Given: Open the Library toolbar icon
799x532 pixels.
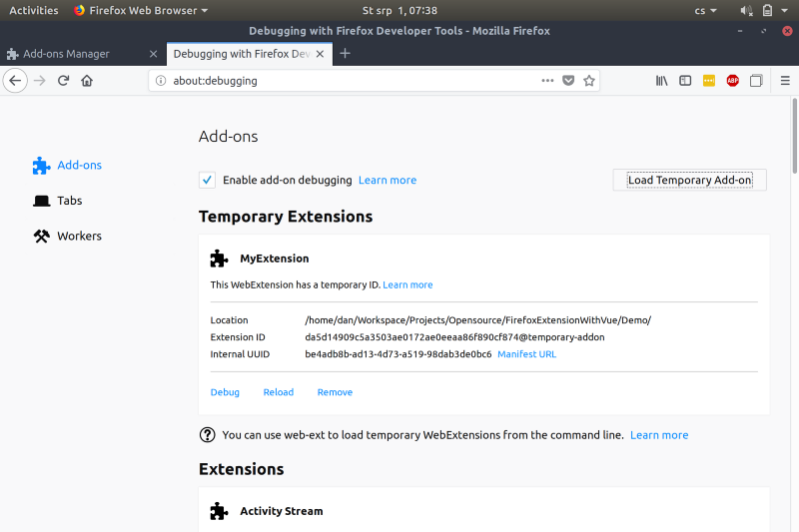Looking at the screenshot, I should coord(661,81).
